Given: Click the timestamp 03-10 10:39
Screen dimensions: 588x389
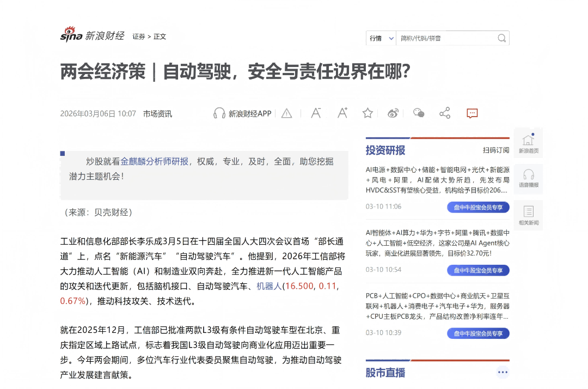Looking at the screenshot, I should (x=383, y=332).
